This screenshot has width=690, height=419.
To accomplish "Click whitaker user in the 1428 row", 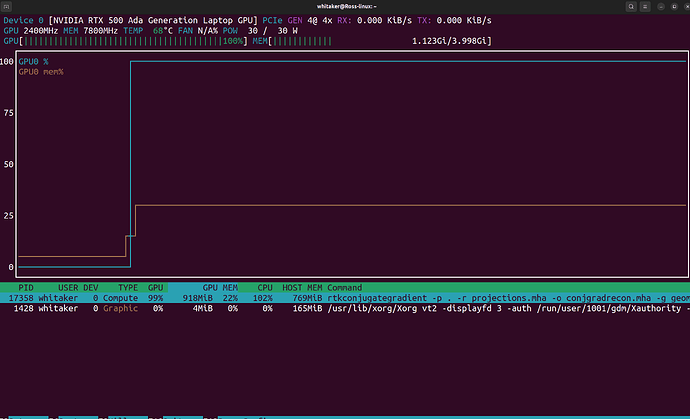I will 58,309.
